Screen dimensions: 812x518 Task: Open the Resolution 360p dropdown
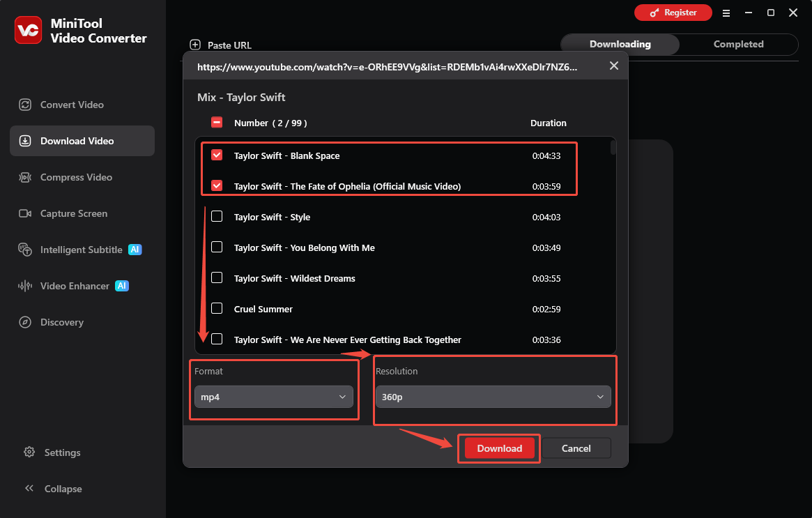click(493, 397)
